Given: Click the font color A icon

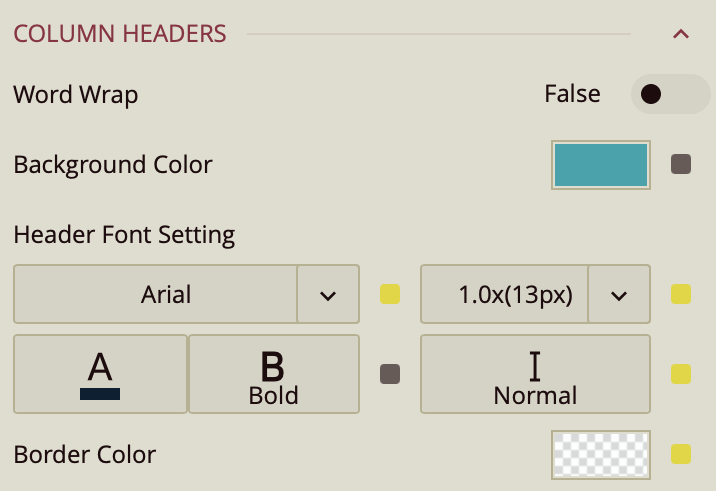Looking at the screenshot, I should tap(100, 374).
